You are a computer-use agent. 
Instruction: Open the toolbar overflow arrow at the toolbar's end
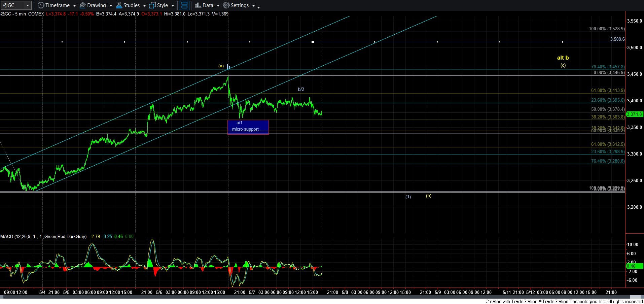[x=258, y=7]
